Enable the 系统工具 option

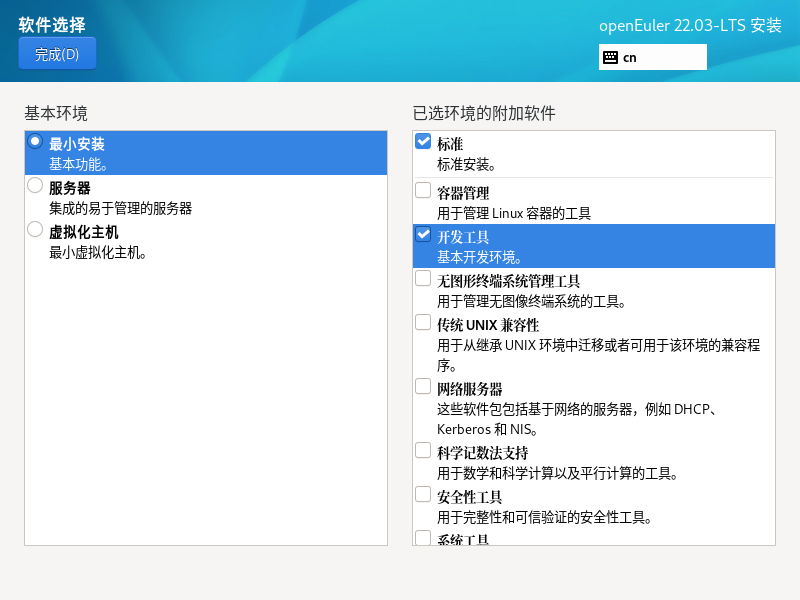(x=422, y=537)
